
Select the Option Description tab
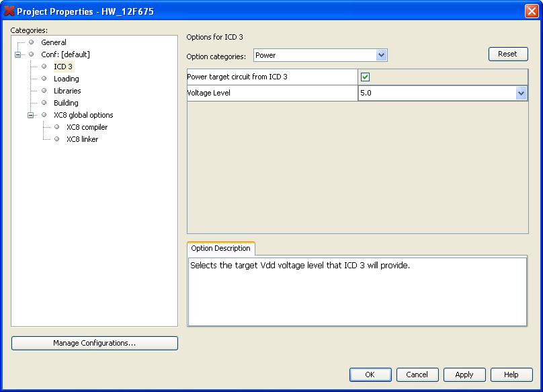click(x=220, y=248)
